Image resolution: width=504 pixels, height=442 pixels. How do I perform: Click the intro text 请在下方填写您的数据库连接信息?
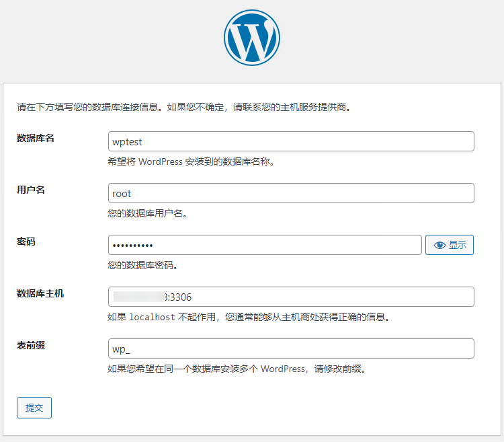89,107
